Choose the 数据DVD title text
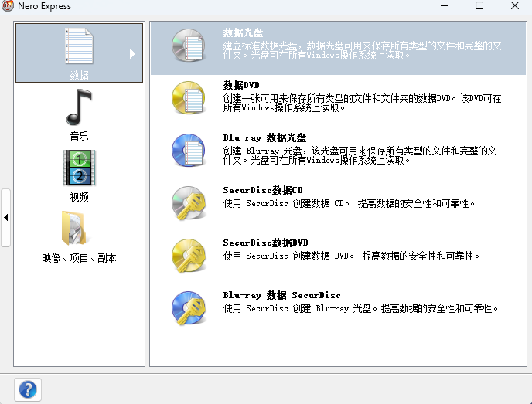The image size is (532, 404). 240,85
